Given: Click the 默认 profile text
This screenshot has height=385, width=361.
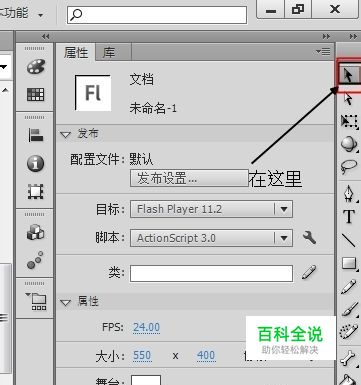Looking at the screenshot, I should pos(141,159).
